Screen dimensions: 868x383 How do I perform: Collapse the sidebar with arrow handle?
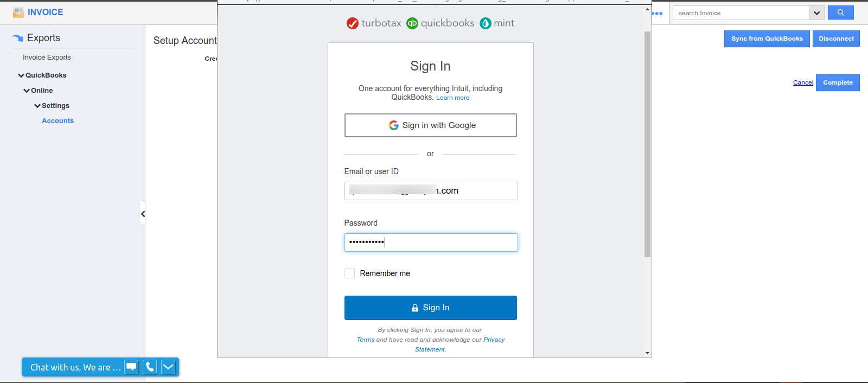(x=142, y=213)
